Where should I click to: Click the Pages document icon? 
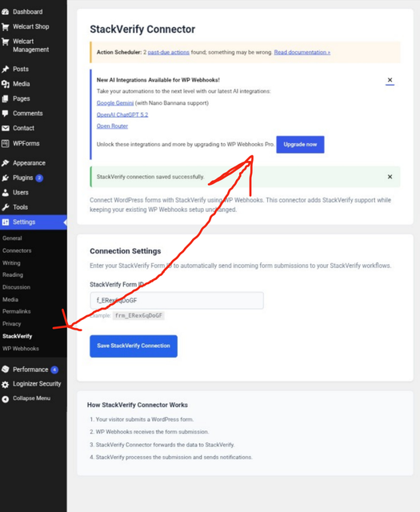click(6, 98)
